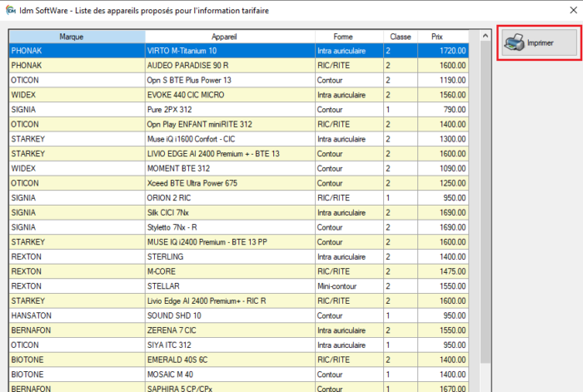Select EVOKE 440 CIC MICRO cell

(230, 95)
